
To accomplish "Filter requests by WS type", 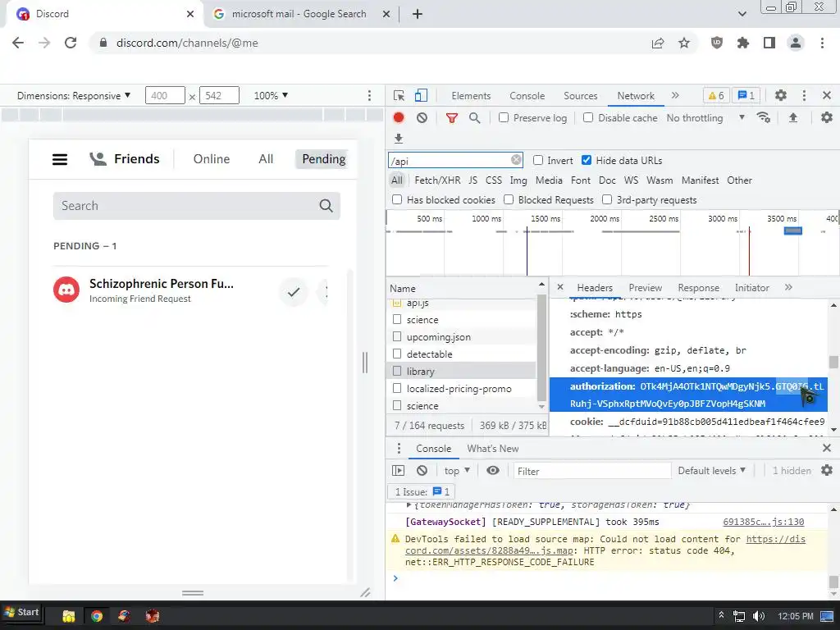I will pyautogui.click(x=631, y=180).
